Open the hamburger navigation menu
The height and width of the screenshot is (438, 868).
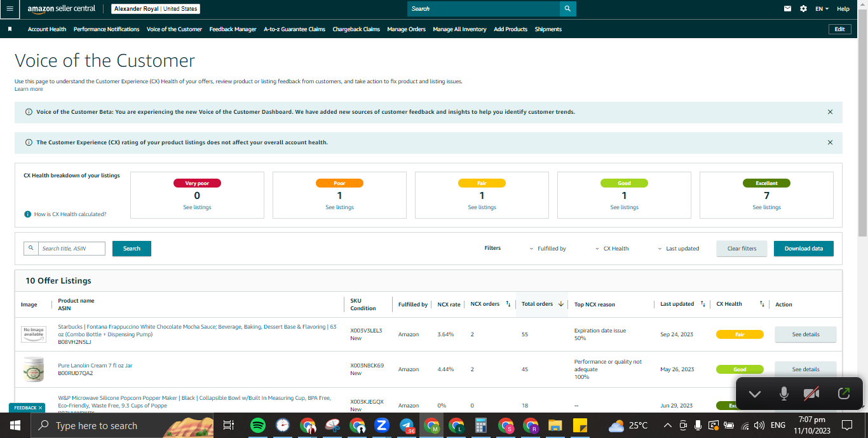(x=9, y=9)
